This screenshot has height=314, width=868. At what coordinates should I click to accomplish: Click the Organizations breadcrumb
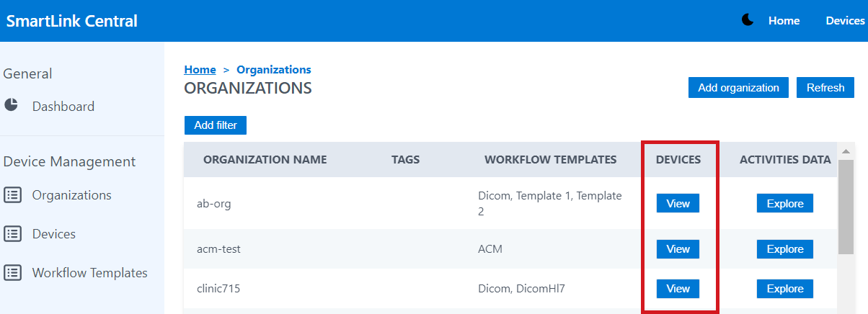(274, 70)
